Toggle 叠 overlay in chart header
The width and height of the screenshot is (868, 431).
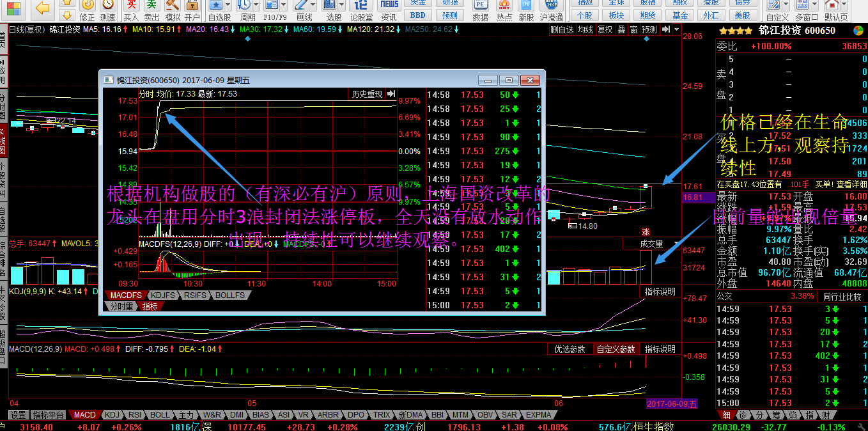click(621, 29)
